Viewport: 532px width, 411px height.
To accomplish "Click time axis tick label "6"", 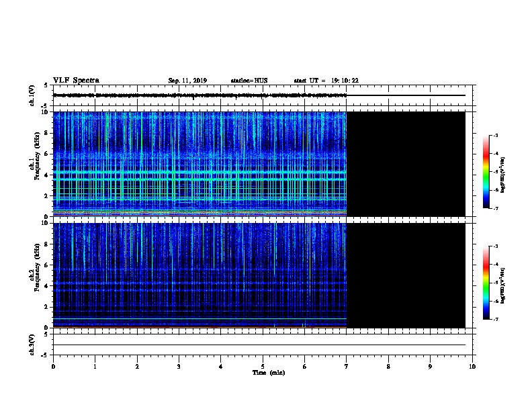I will (x=304, y=367).
